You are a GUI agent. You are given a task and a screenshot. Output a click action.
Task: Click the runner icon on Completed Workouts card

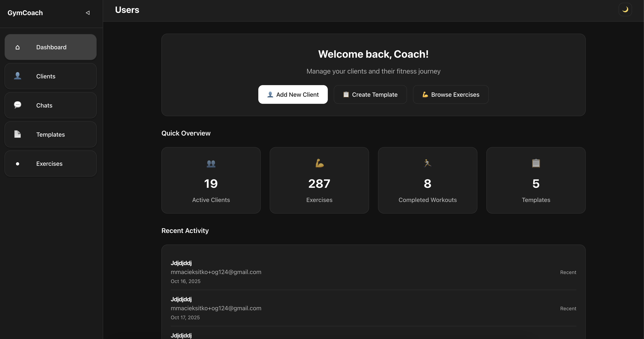pyautogui.click(x=428, y=163)
